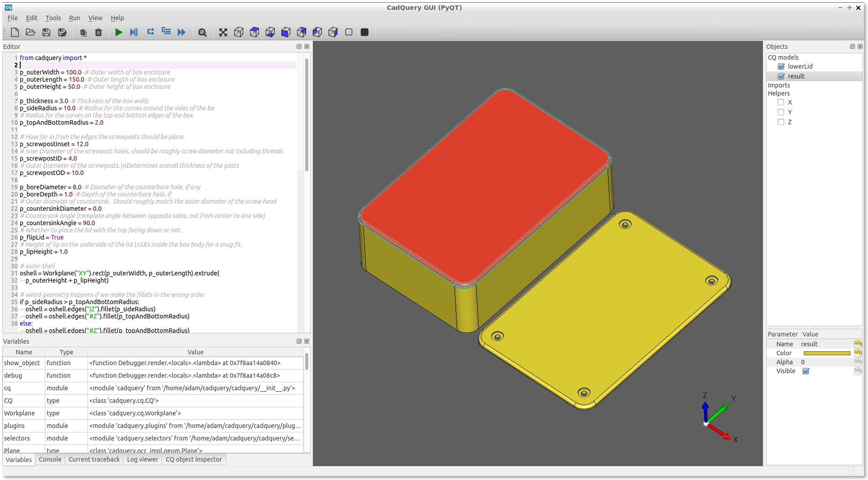
Task: Enable the X axis helper
Action: coord(781,102)
